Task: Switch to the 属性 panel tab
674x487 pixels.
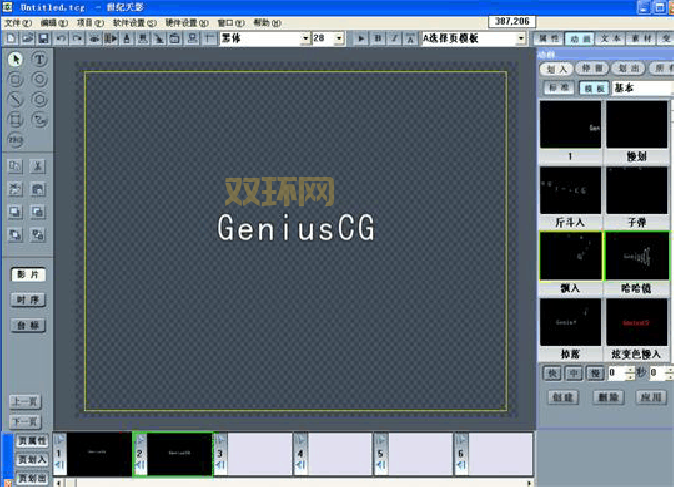Action: 548,39
